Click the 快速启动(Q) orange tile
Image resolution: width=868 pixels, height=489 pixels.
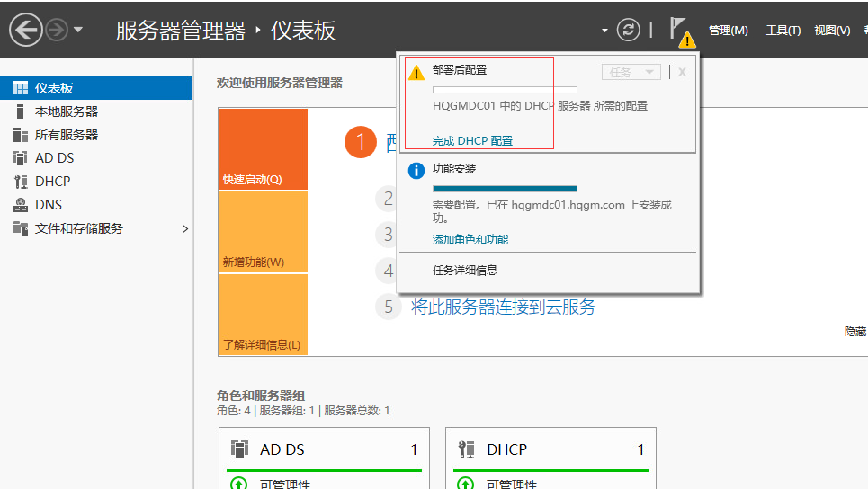click(263, 150)
